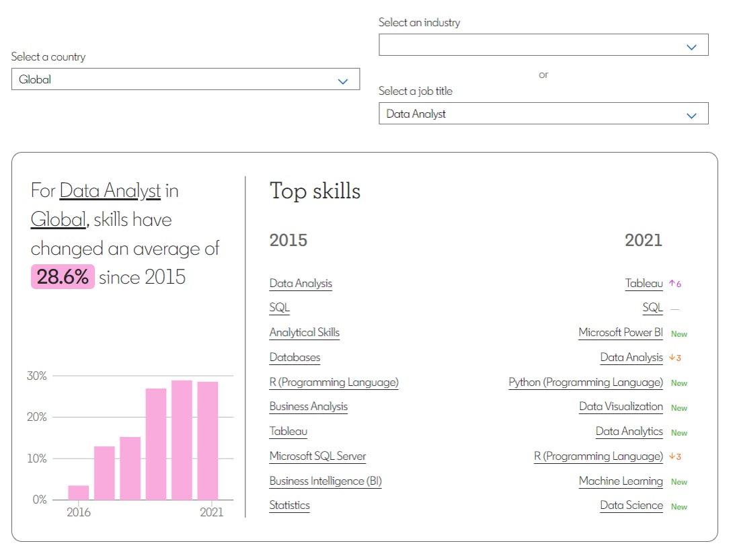Click the tallest pink bar in the chart
Viewport: 735px width, 560px height.
click(182, 440)
